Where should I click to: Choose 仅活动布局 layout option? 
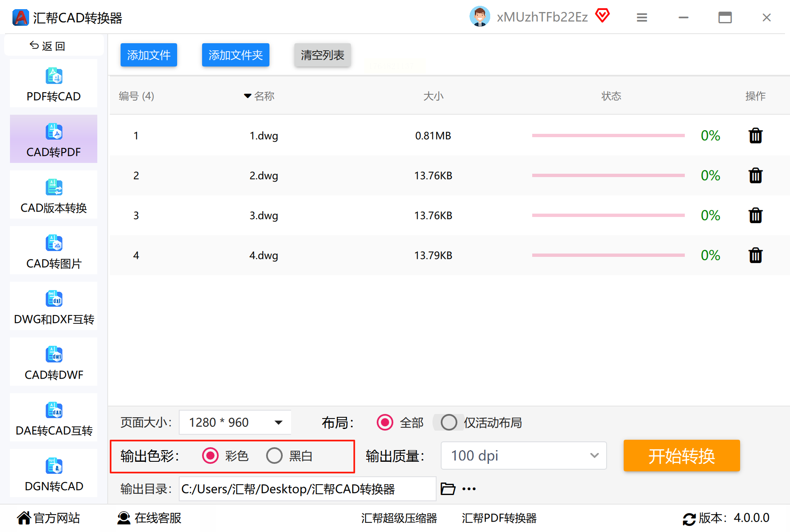(449, 423)
